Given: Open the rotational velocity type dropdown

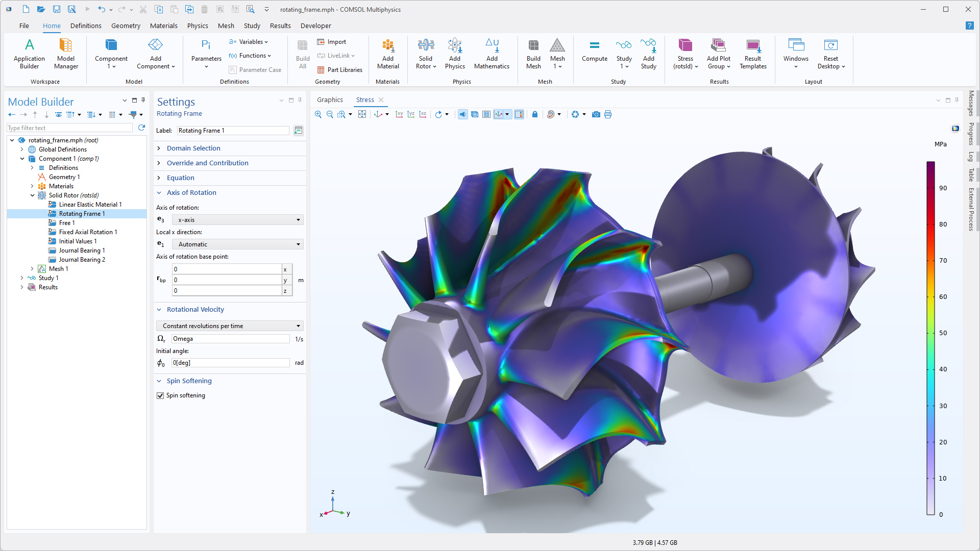Looking at the screenshot, I should coord(230,326).
